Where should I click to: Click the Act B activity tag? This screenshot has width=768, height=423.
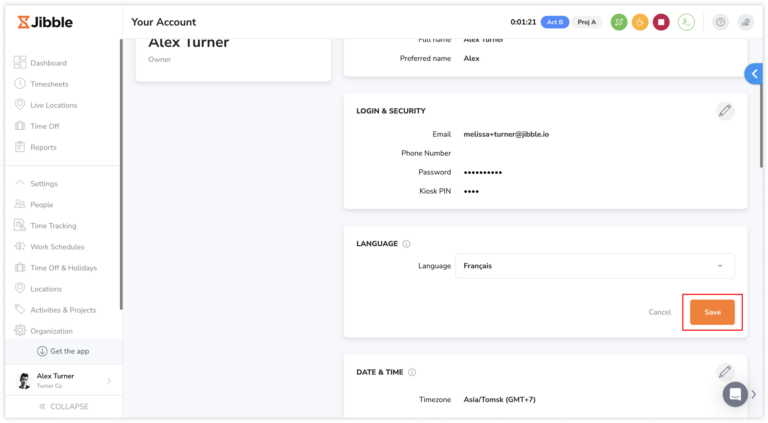(x=554, y=22)
